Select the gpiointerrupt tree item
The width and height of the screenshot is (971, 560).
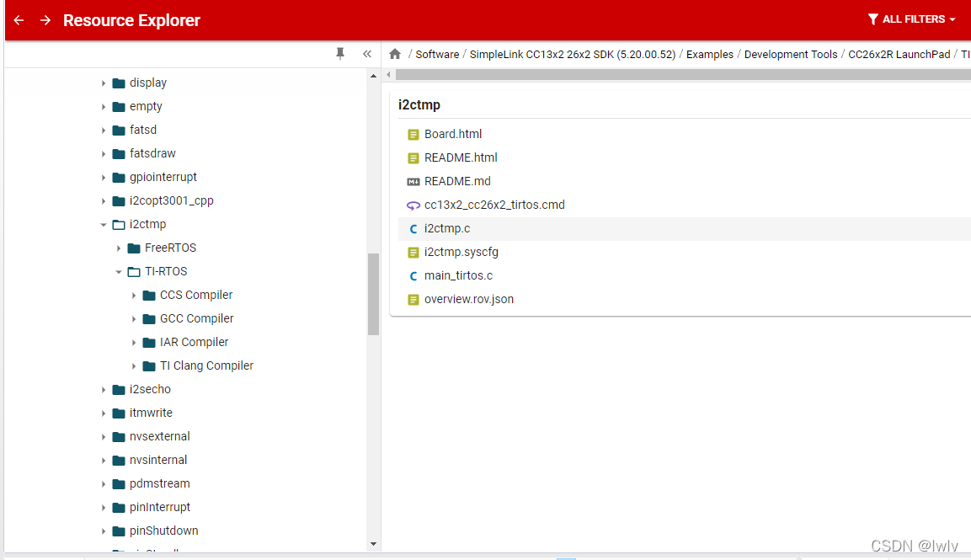pyautogui.click(x=163, y=177)
